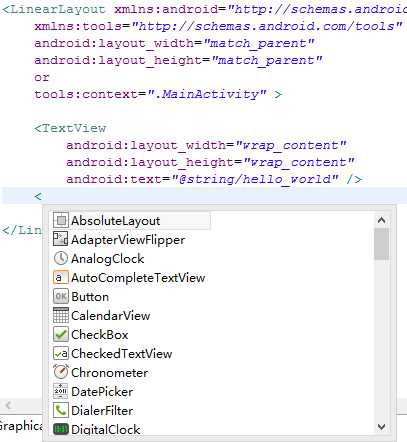Place the cursor in the TextView tag
Image resolution: width=407 pixels, height=442 pixels.
(x=70, y=128)
